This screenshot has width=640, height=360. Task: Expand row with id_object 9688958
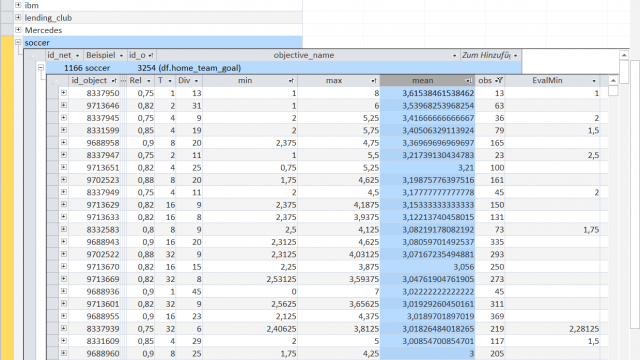64,142
